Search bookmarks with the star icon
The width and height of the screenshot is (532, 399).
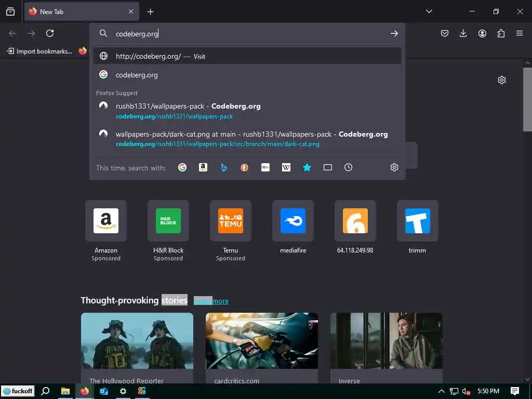[x=307, y=167]
